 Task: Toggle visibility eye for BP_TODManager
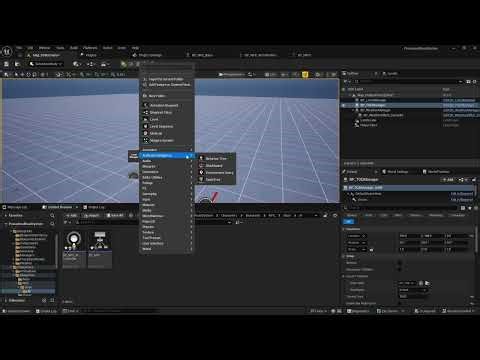(344, 105)
